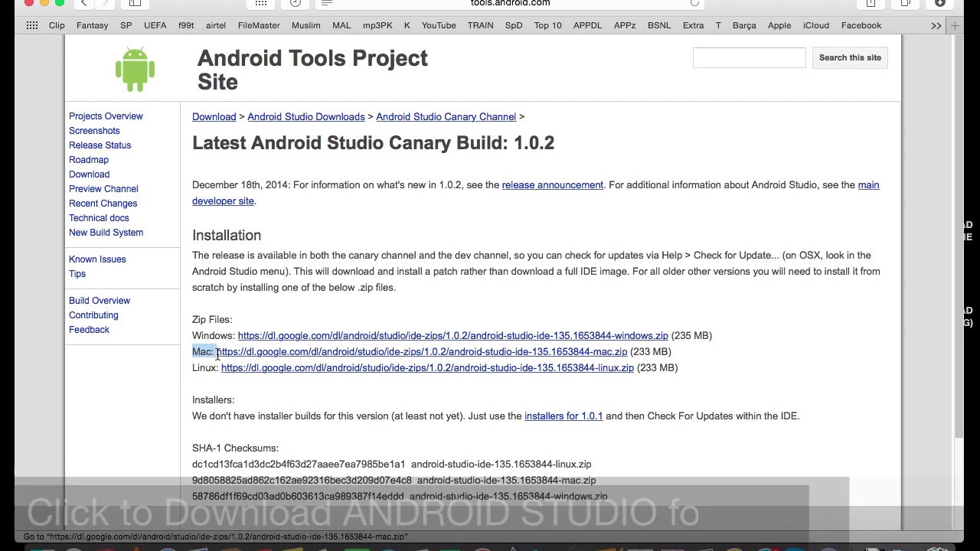Open the MAL bookmark
This screenshot has width=980, height=551.
tap(341, 25)
